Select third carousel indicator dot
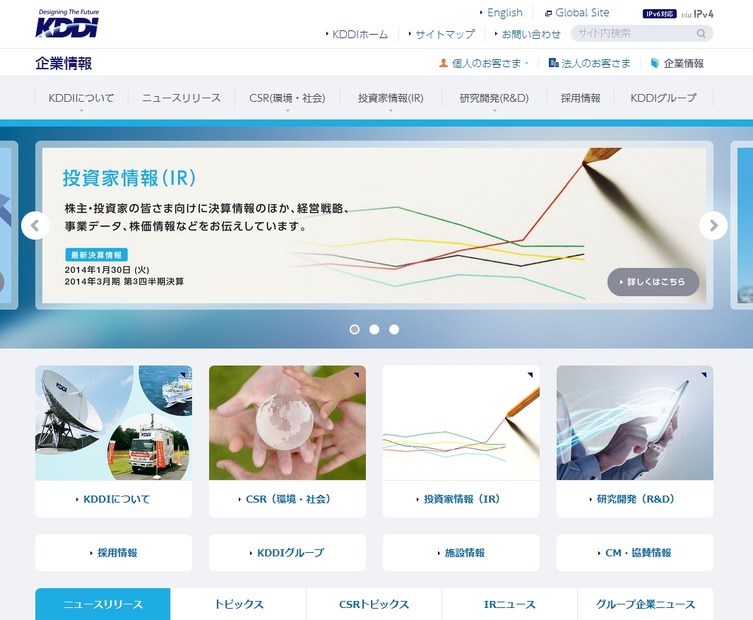Screen dimensions: 753x620 pyautogui.click(x=394, y=329)
